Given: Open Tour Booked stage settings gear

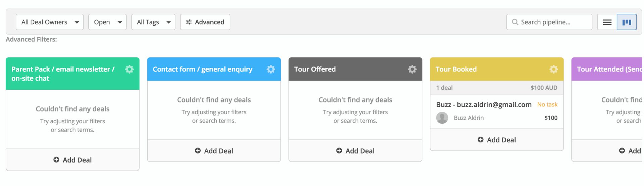Looking at the screenshot, I should point(553,69).
